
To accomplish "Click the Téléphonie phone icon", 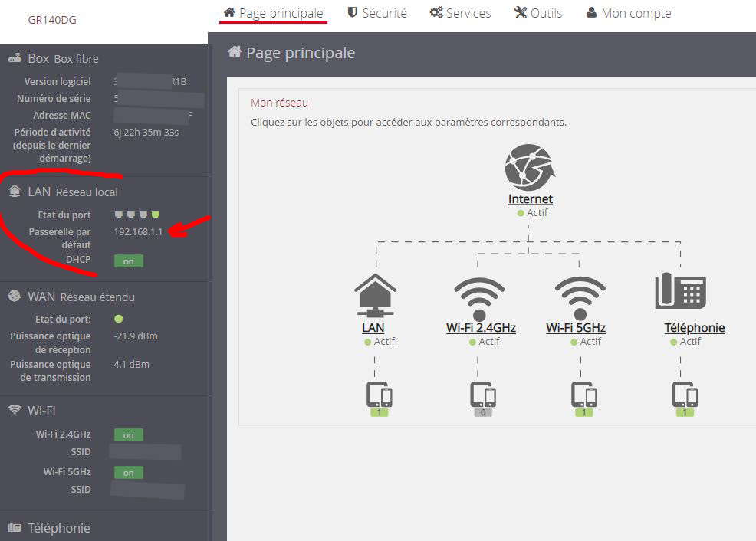I will coord(680,291).
